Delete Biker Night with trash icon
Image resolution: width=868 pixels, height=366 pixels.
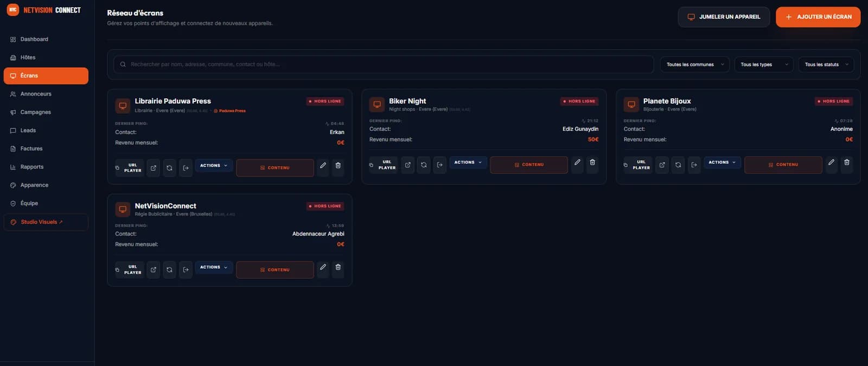pos(592,162)
